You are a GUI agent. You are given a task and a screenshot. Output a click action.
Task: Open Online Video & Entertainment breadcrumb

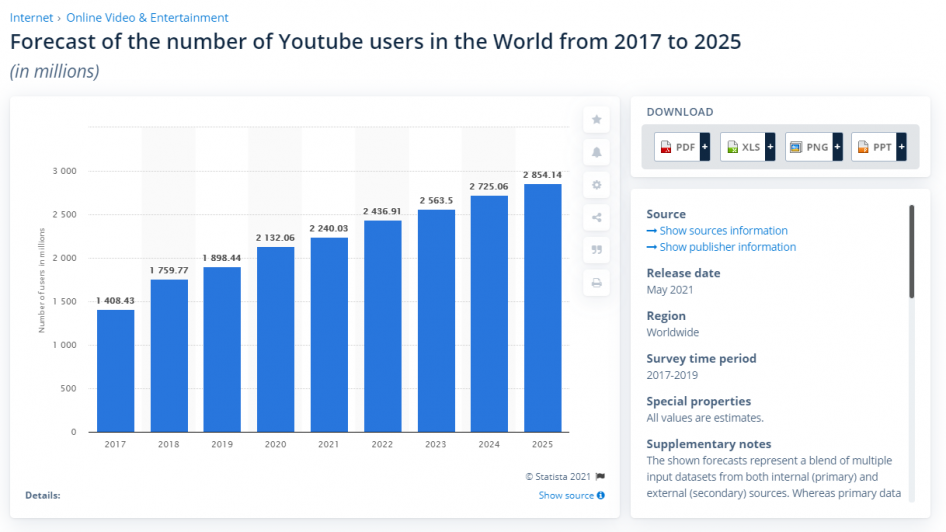coord(147,17)
